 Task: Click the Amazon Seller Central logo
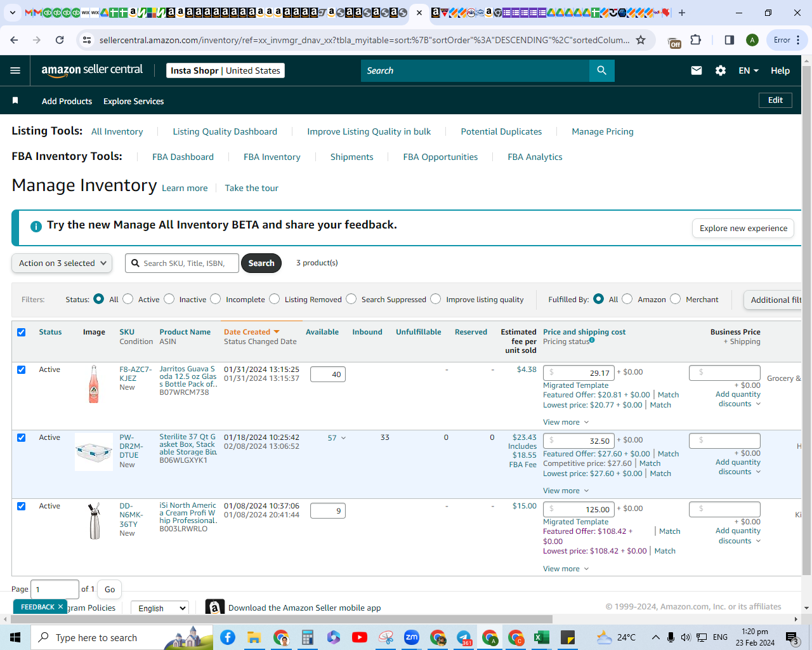[x=92, y=70]
